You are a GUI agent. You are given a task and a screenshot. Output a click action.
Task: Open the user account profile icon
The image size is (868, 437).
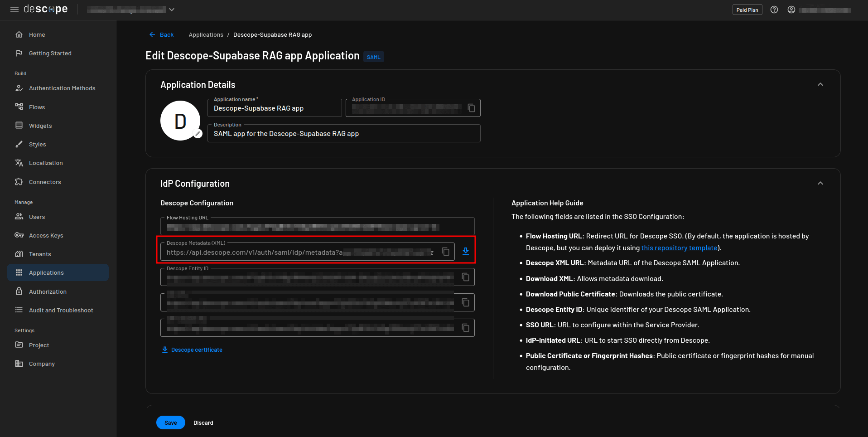791,10
